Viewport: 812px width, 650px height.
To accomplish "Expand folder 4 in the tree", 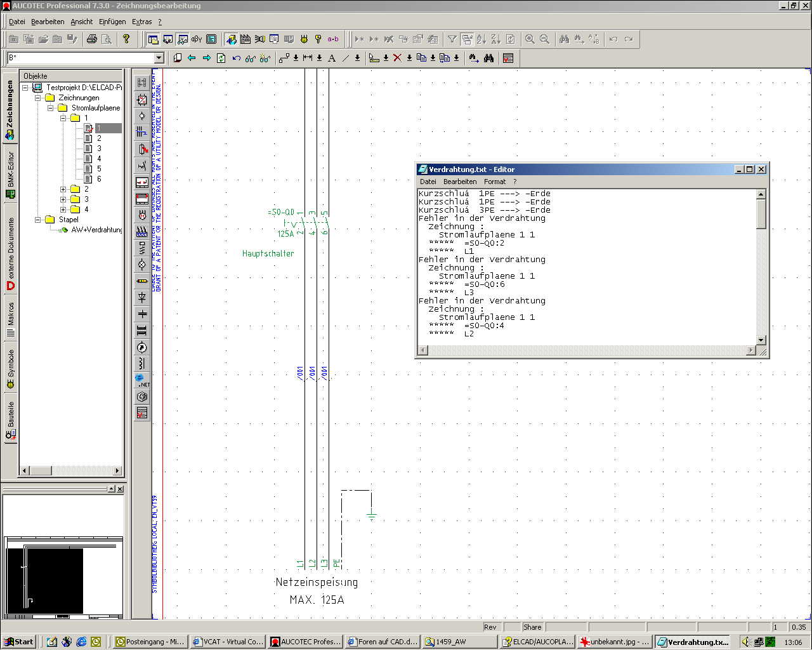I will (x=63, y=209).
